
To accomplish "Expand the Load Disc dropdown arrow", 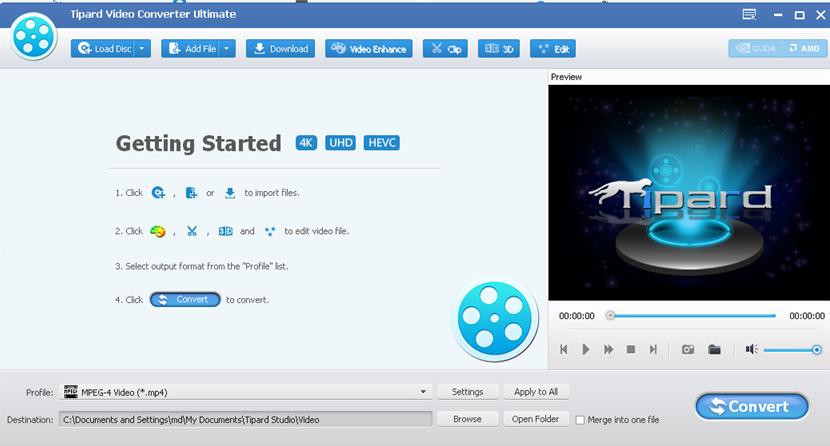I will point(142,48).
